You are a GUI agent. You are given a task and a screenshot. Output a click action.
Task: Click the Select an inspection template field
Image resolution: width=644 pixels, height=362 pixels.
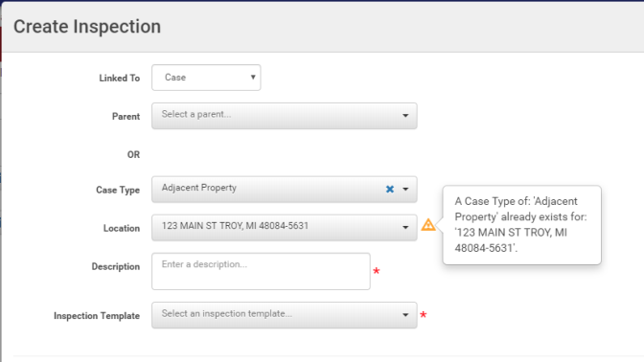pyautogui.click(x=285, y=315)
